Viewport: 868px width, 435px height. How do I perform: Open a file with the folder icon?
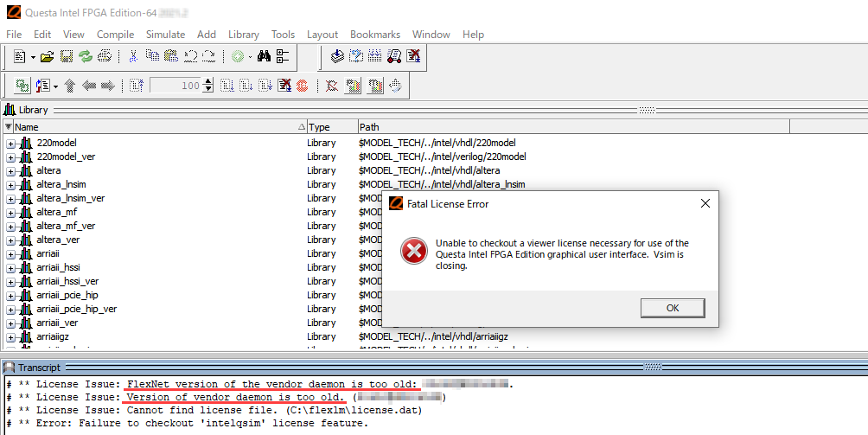pos(47,56)
